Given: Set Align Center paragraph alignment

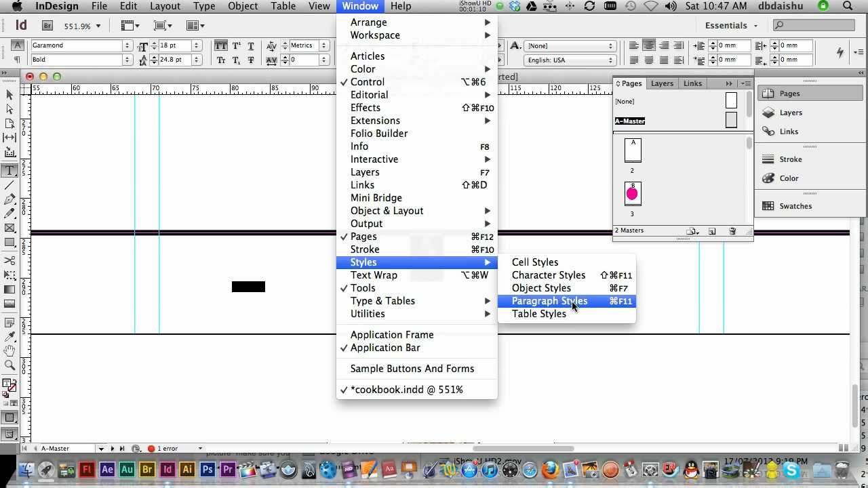Looking at the screenshot, I should click(x=649, y=45).
